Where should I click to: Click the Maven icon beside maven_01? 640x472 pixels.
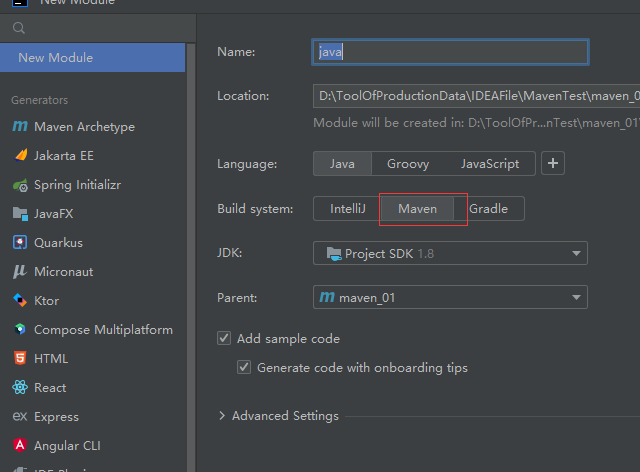click(x=327, y=297)
